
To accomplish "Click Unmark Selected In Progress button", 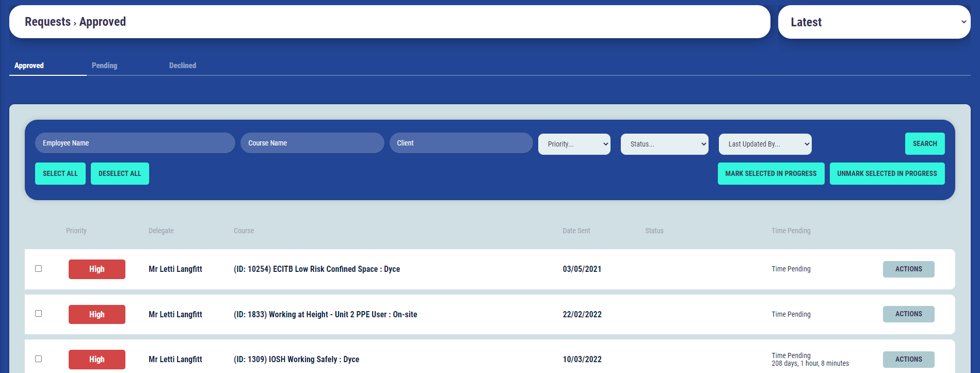I will (887, 174).
